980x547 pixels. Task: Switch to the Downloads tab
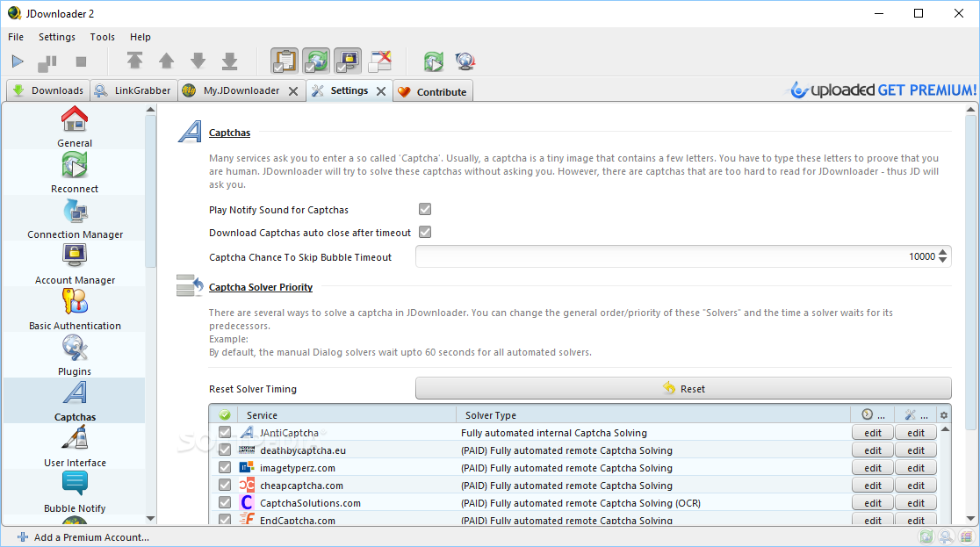[x=47, y=90]
